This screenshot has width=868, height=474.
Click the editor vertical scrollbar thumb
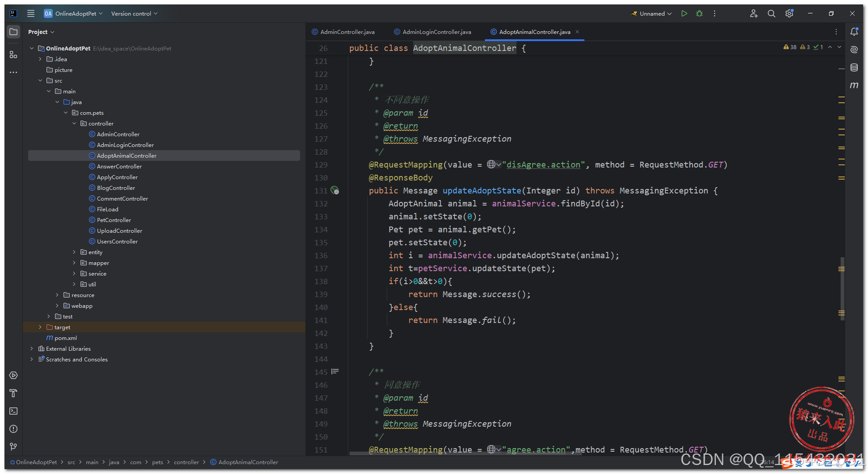click(842, 289)
